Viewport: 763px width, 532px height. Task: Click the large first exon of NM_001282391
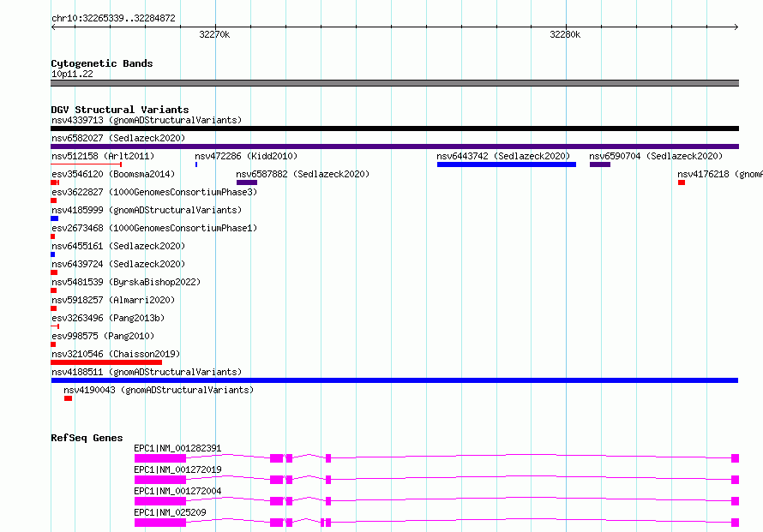(x=160, y=458)
